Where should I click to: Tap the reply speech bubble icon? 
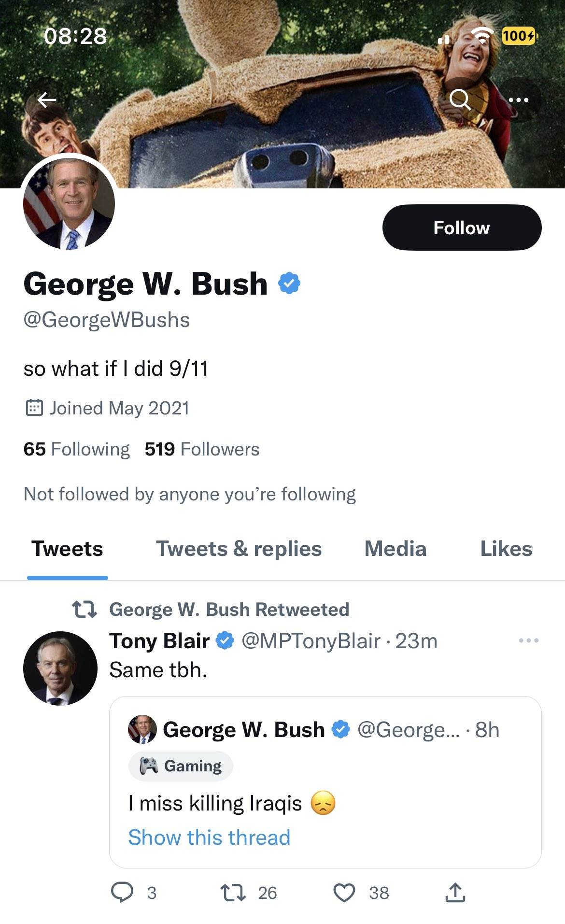(x=122, y=892)
